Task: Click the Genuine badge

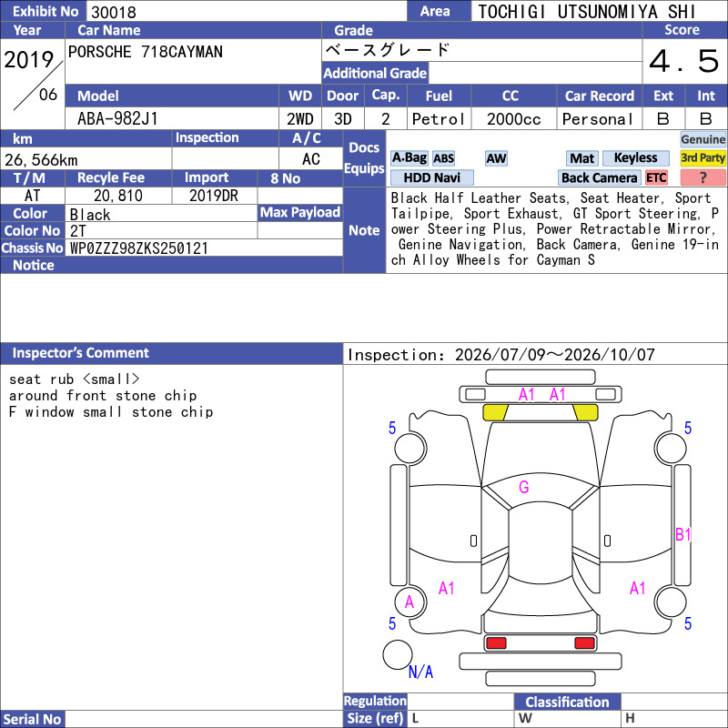Action: [703, 139]
